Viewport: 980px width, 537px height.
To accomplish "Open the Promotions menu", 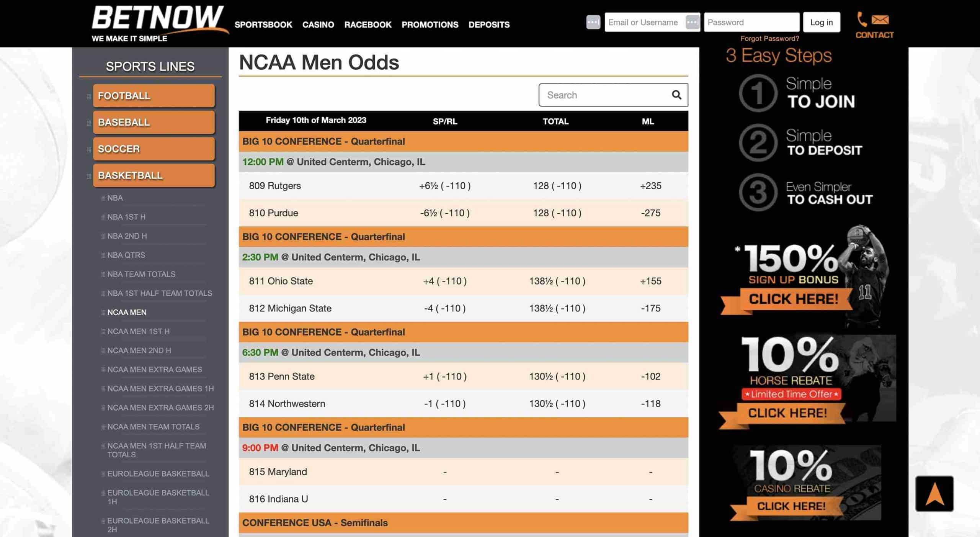I will [430, 25].
